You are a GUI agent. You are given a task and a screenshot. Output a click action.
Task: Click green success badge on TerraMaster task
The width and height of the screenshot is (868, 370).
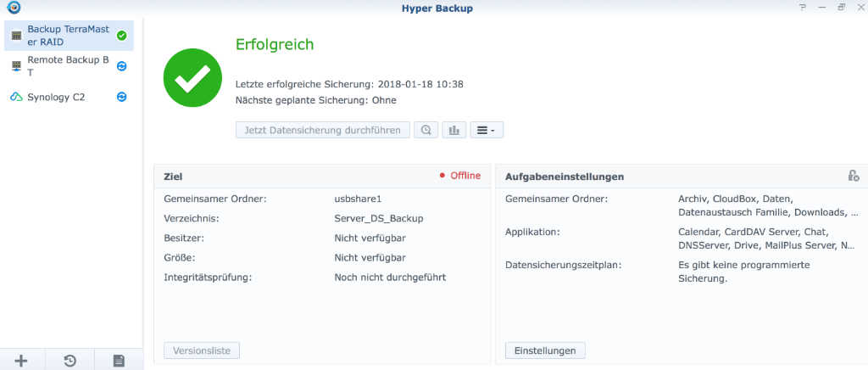[x=122, y=36]
